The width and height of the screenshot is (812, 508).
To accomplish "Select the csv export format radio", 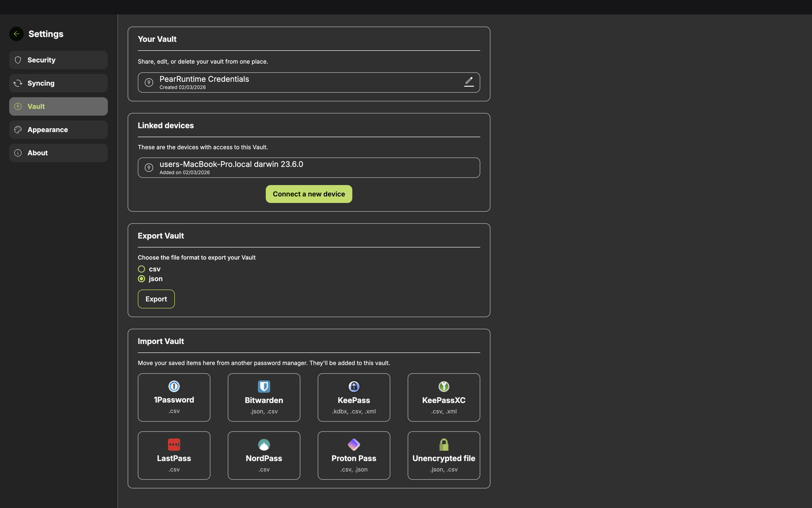I will tap(141, 269).
